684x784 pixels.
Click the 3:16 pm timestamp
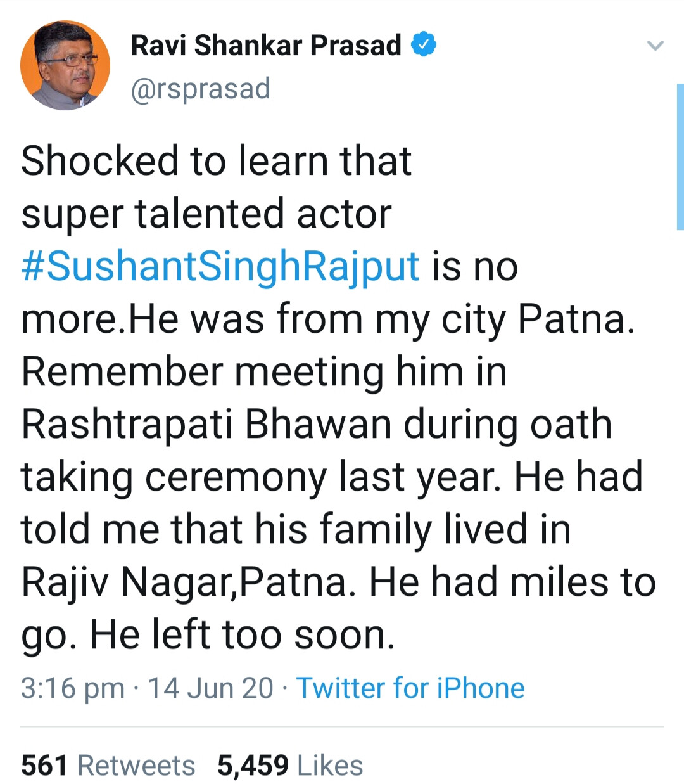pyautogui.click(x=72, y=688)
